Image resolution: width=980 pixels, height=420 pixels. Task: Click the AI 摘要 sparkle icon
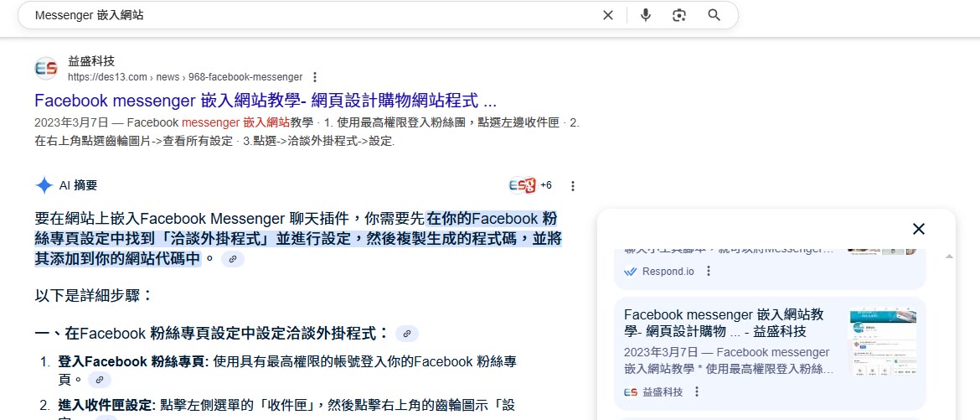(44, 185)
